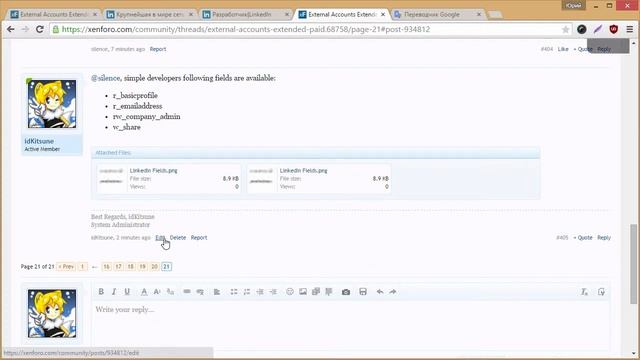640x360 pixels.
Task: Open second LinkedIn Fields.png attachment
Action: click(304, 171)
